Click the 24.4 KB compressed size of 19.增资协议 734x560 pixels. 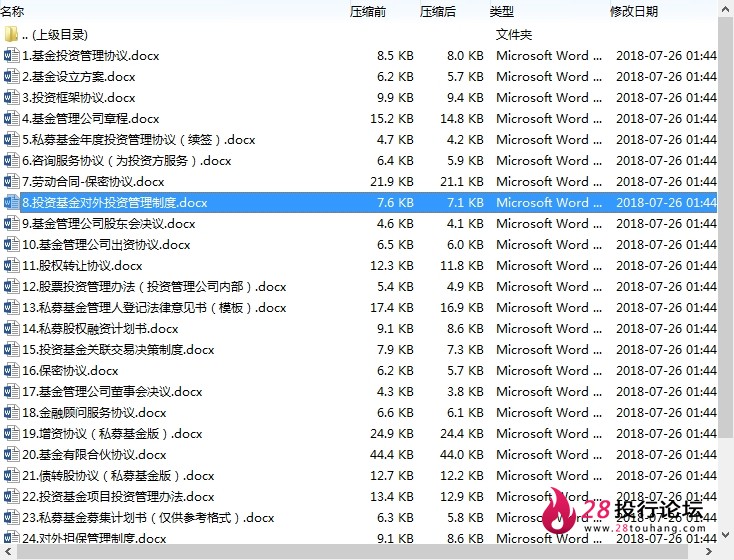[x=462, y=433]
